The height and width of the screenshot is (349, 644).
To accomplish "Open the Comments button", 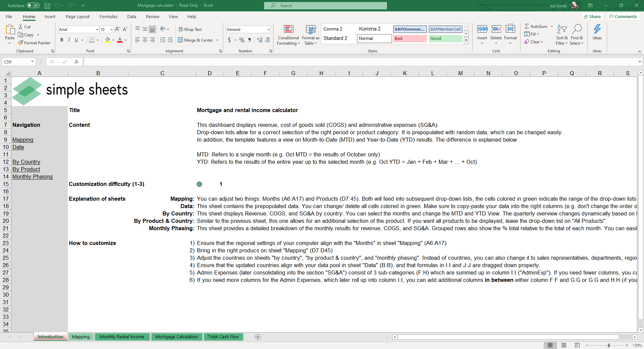I will (x=623, y=17).
